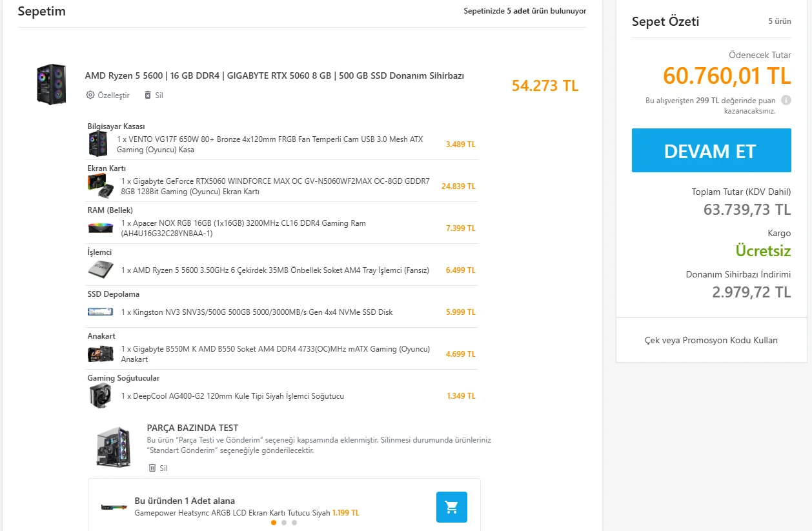The width and height of the screenshot is (812, 531).
Task: Click the 2.979,72 TL discount amount
Action: coord(751,292)
